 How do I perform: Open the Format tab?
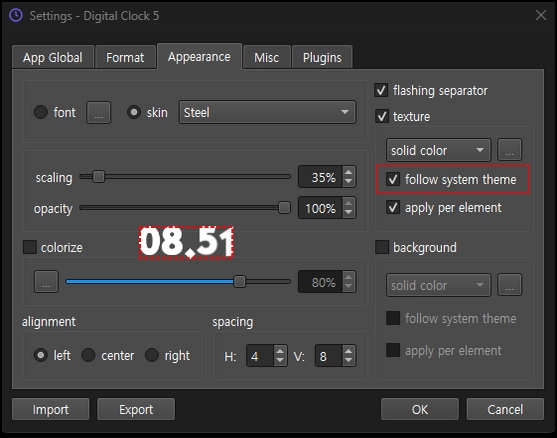[x=125, y=57]
